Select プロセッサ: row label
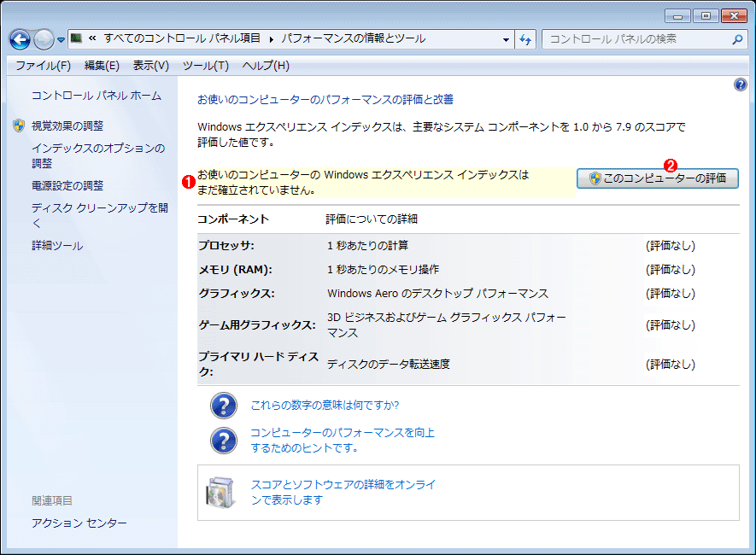The image size is (756, 555). [x=226, y=246]
